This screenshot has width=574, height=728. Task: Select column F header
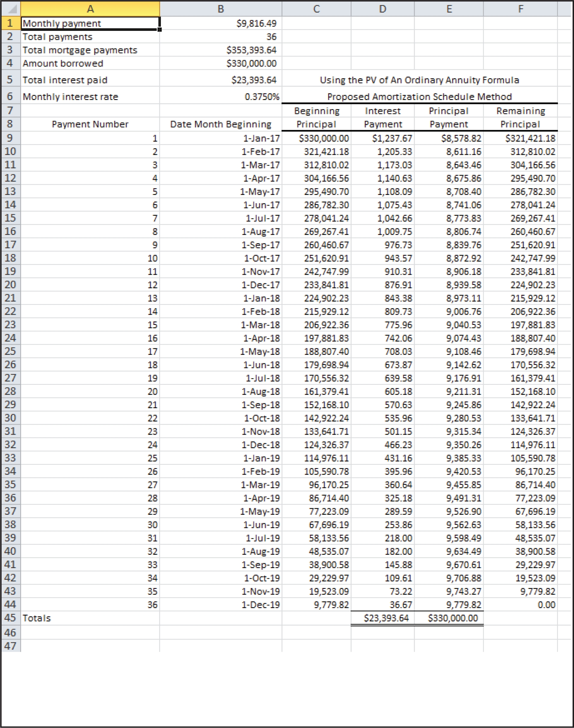click(x=520, y=9)
